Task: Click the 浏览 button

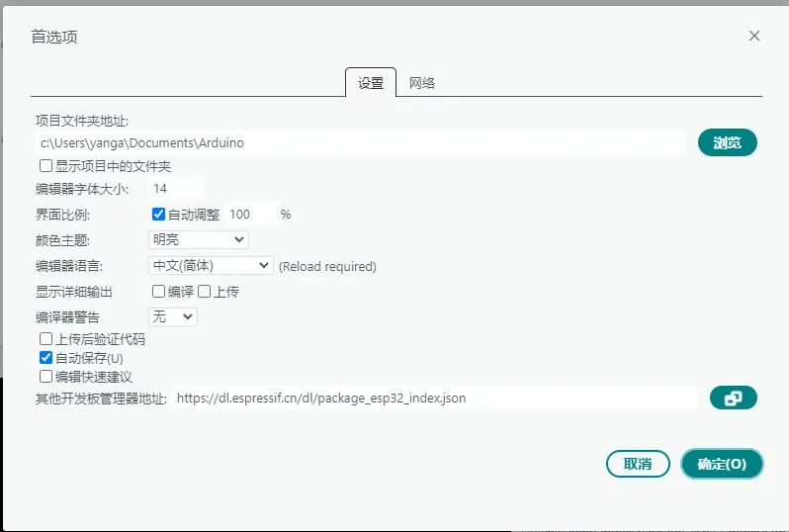Action: (727, 142)
